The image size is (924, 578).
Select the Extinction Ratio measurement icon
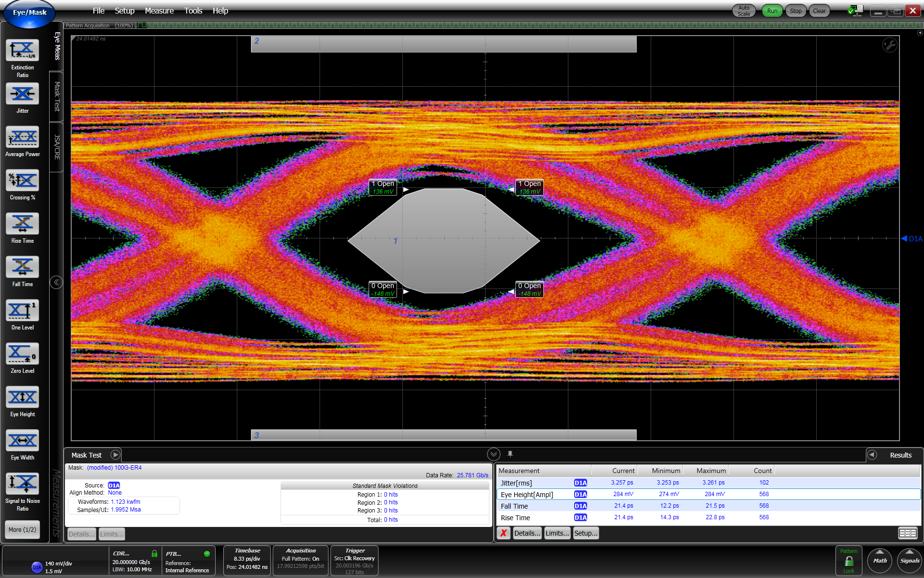pyautogui.click(x=22, y=50)
